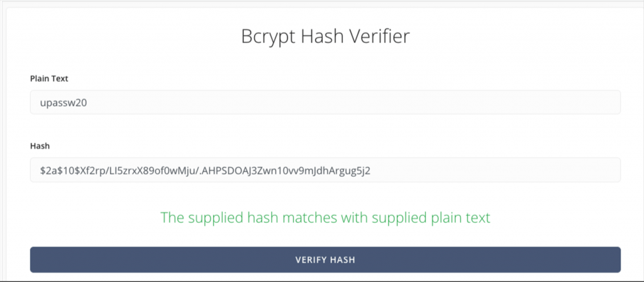Screen dimensions: 644x282
Task: Click the "Hash" field label
Action: coord(40,146)
